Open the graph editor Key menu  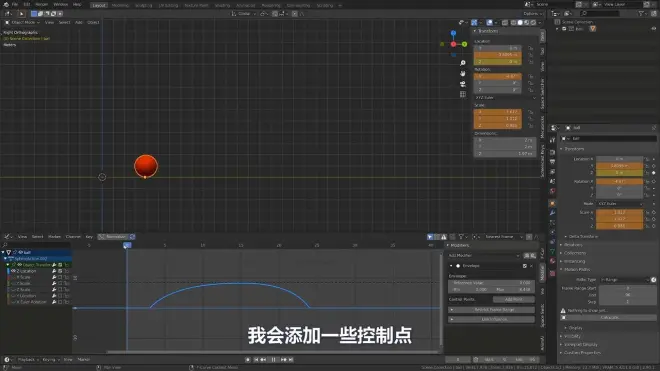point(89,237)
